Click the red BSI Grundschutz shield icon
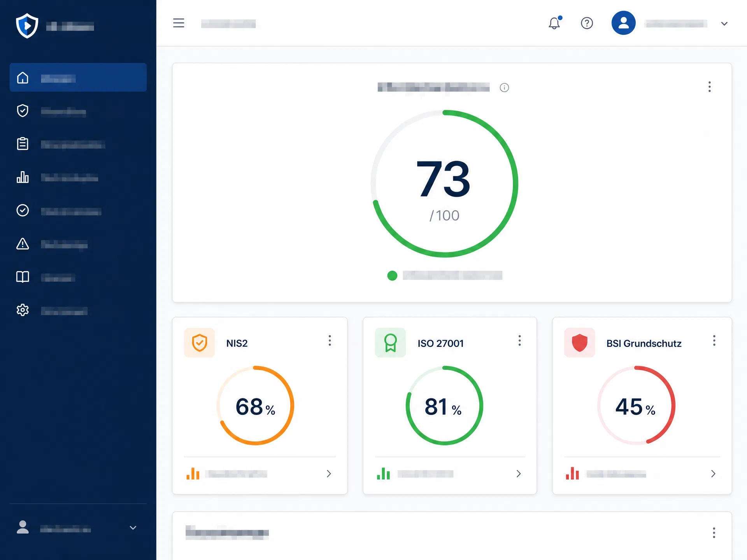This screenshot has height=560, width=747. (579, 343)
